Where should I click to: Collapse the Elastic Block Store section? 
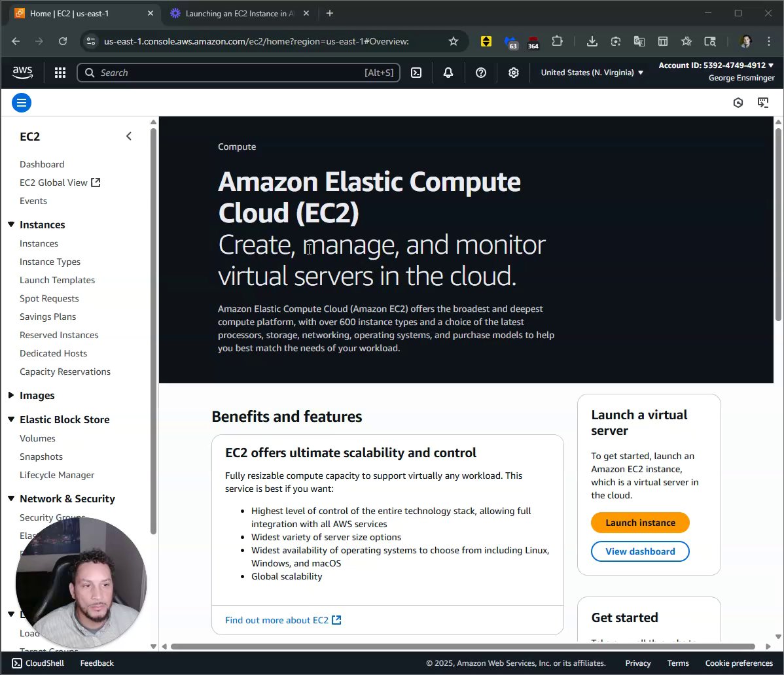[x=11, y=419]
